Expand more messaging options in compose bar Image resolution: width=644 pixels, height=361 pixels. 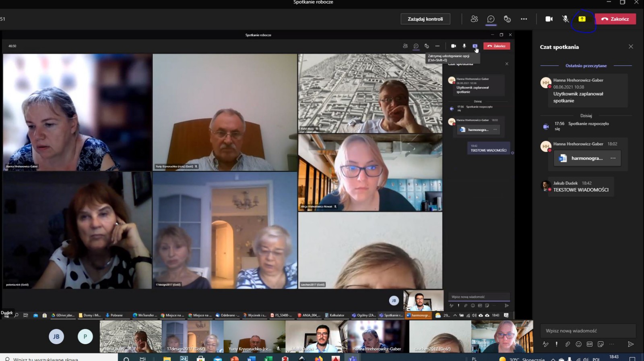612,344
